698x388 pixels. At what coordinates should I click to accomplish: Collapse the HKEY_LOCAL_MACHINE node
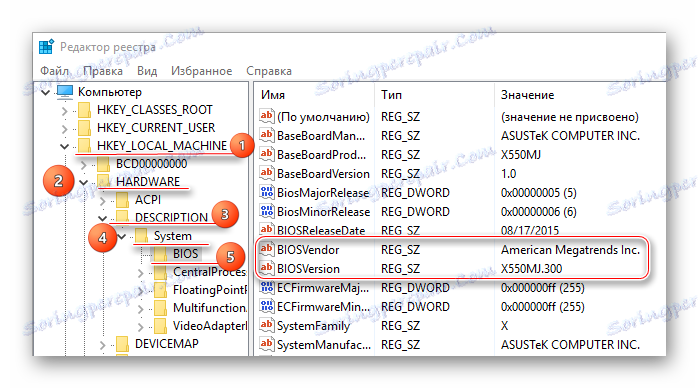(x=65, y=146)
